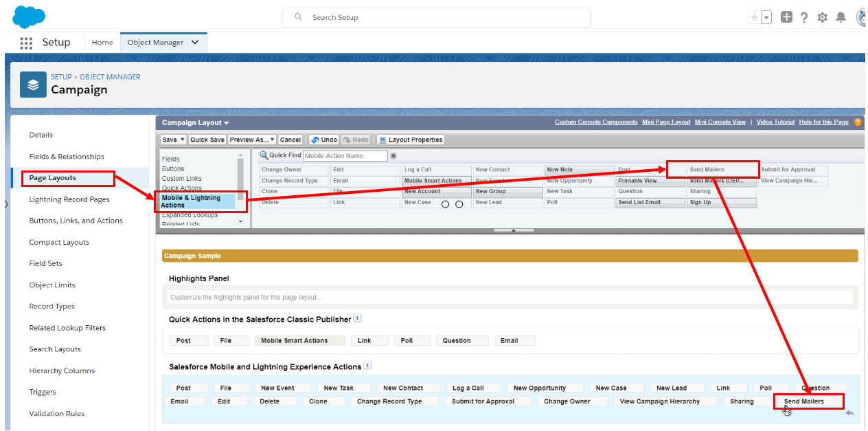Select Page Layouts in the sidebar
Screen dimensions: 868x431
(x=53, y=178)
